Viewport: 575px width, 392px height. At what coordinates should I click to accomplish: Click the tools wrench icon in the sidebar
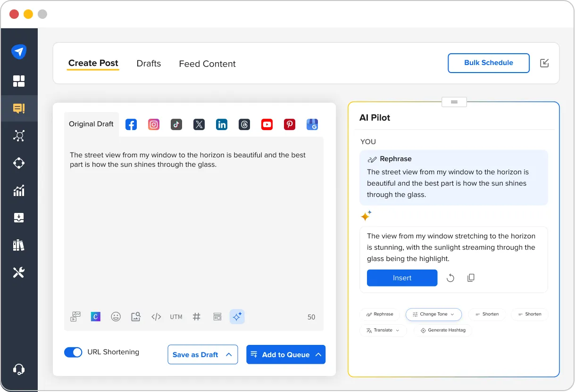point(19,272)
